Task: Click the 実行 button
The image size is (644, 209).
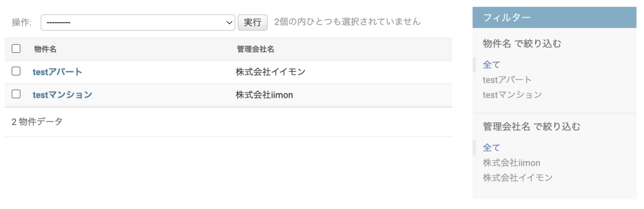Action: (252, 22)
